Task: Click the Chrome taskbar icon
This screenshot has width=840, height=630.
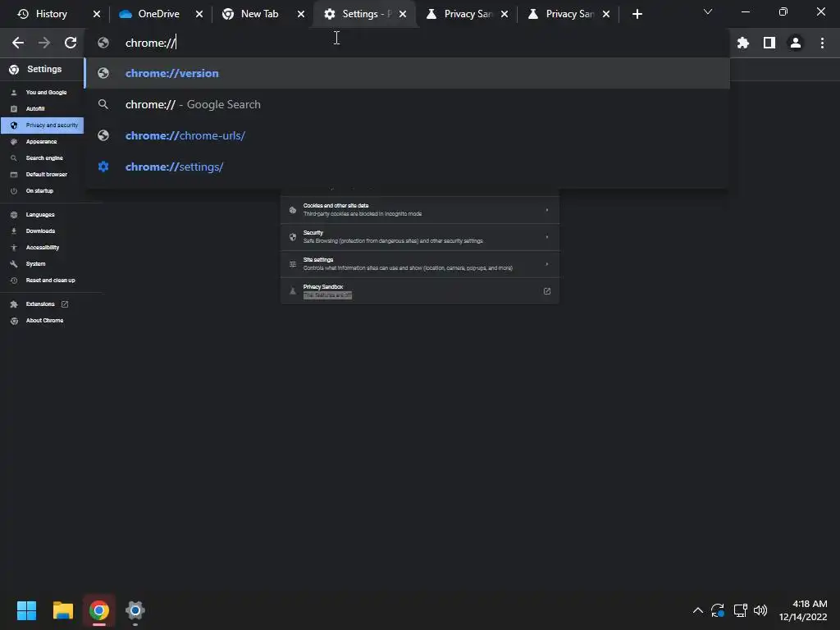Action: tap(99, 610)
